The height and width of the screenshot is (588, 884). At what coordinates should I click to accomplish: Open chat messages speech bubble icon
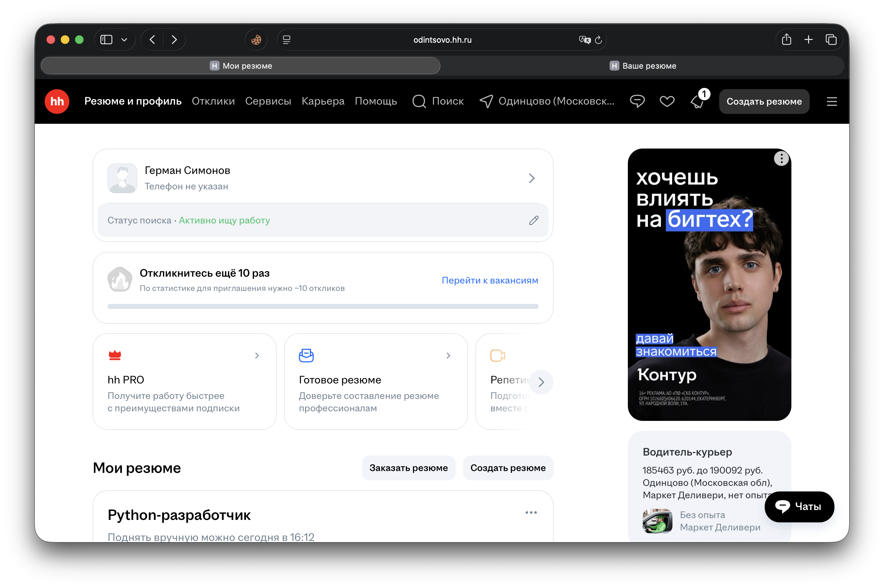point(637,101)
